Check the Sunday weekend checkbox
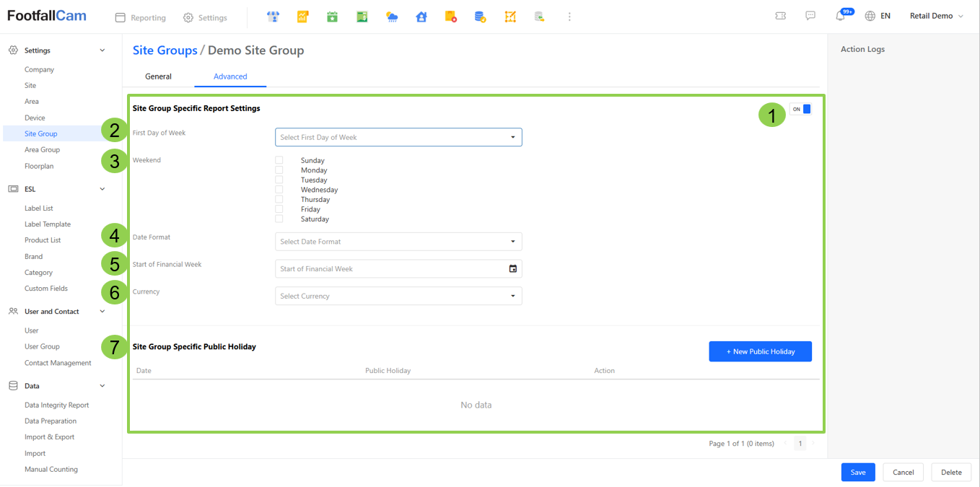Viewport: 980px width, 487px height. tap(279, 160)
